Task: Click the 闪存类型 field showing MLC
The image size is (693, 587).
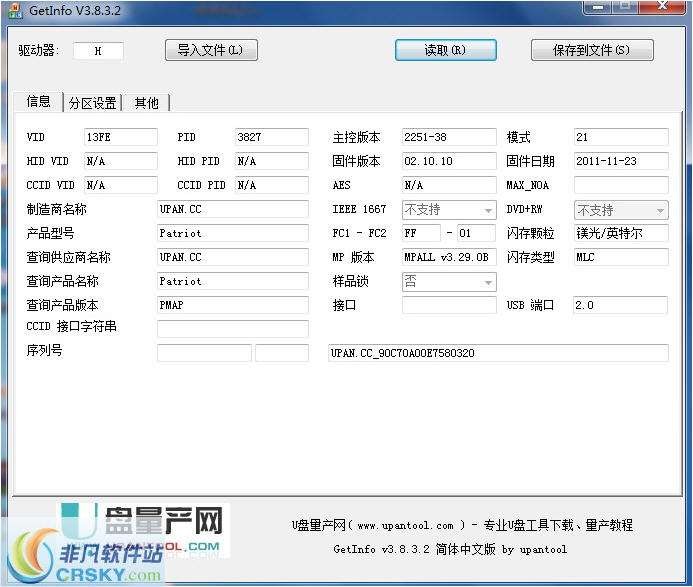Action: tap(621, 257)
